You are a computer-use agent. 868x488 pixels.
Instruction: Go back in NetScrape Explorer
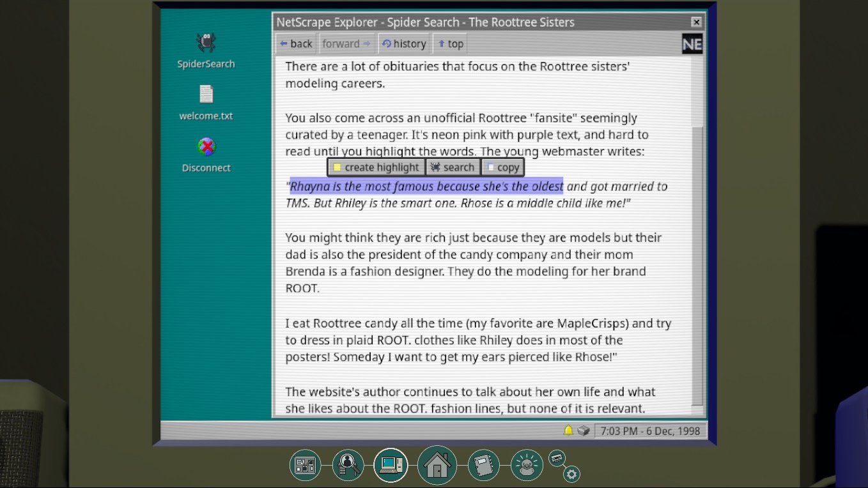coord(296,43)
